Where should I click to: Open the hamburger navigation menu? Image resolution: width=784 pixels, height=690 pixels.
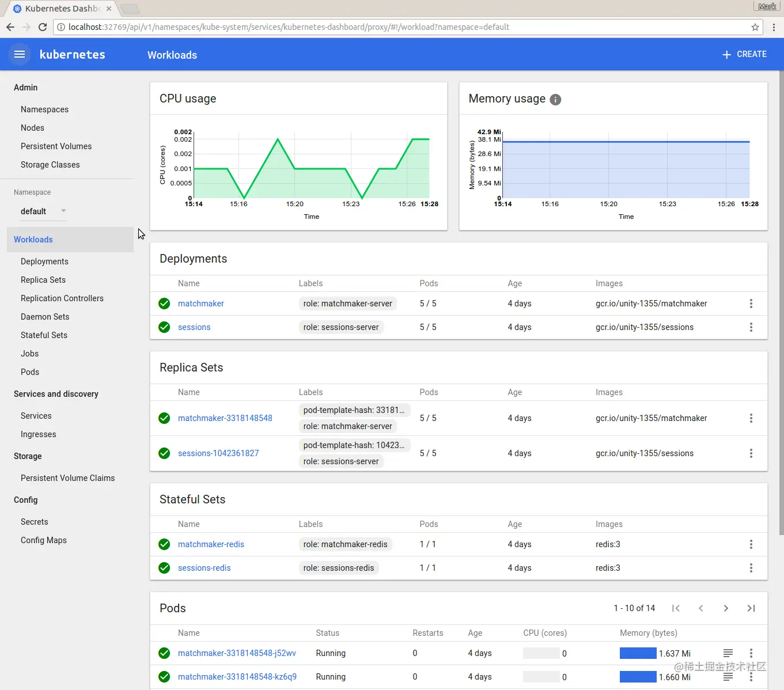tap(19, 54)
